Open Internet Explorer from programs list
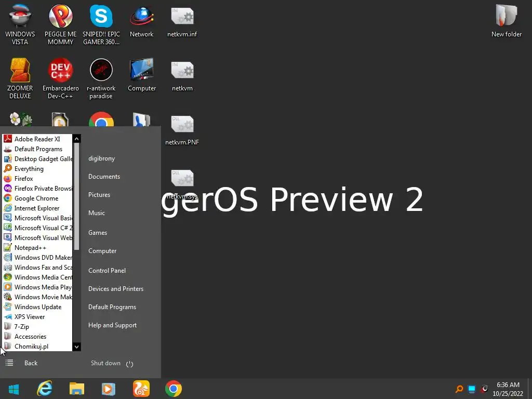Screen dimensions: 532x399 [x=37, y=208]
